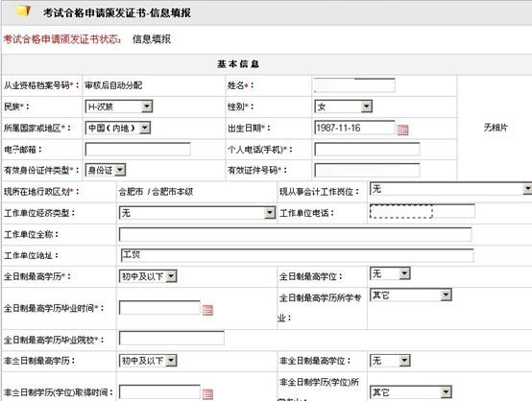
Task: Click the yellow folder icon in header
Action: (23, 11)
